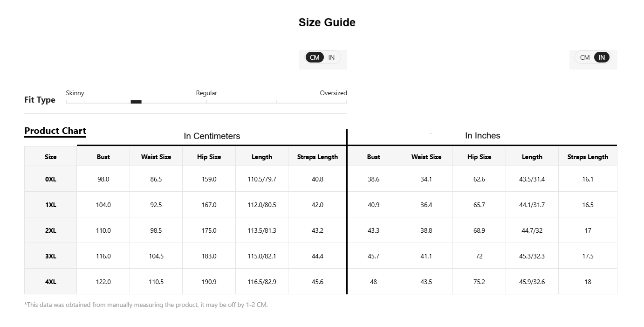Viewport: 644px width, 327px height.
Task: Select the unhighlighted IN unit option
Action: [x=331, y=57]
